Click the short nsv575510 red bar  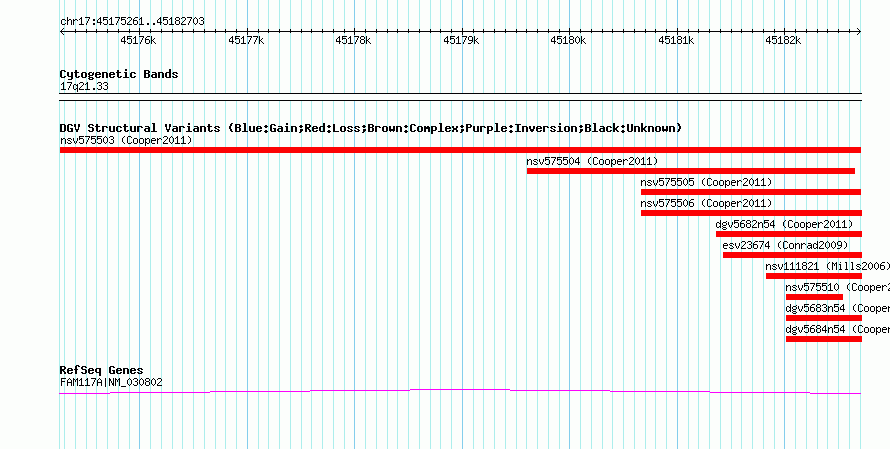[x=815, y=297]
